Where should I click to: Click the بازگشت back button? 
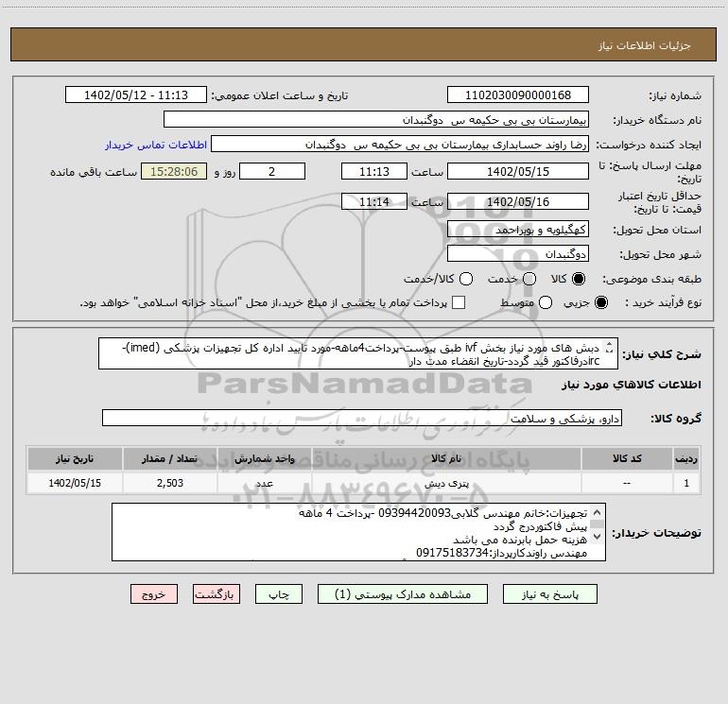tap(217, 594)
